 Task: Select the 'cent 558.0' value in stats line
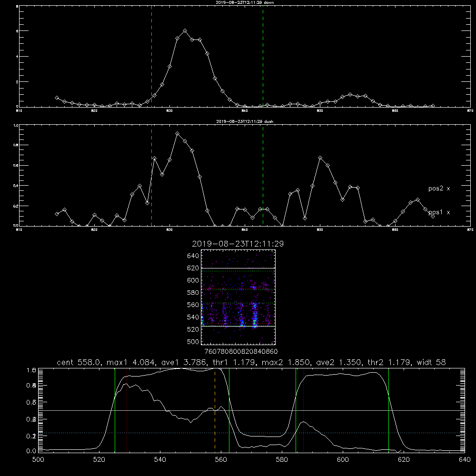79,362
